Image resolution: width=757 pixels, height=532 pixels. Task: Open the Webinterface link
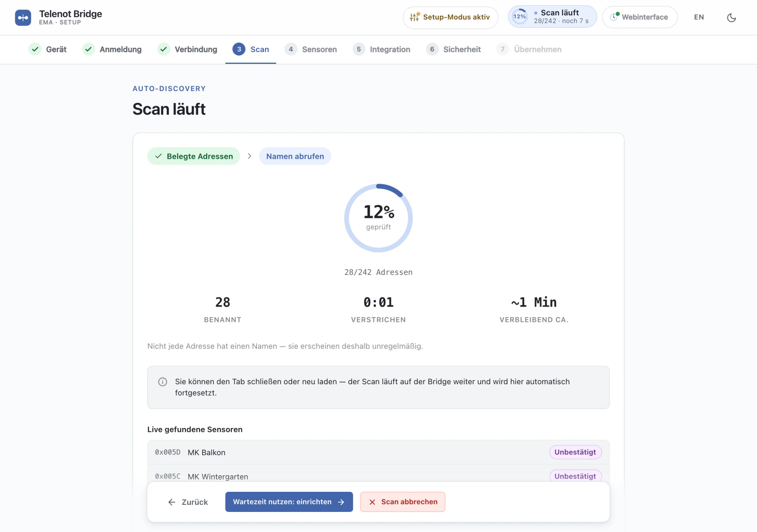pyautogui.click(x=640, y=17)
